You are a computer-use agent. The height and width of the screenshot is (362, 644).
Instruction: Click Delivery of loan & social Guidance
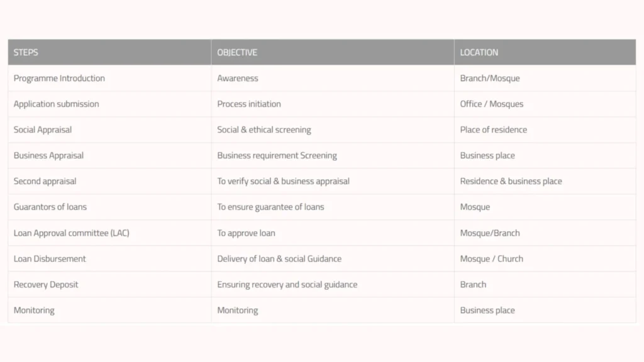(x=279, y=258)
